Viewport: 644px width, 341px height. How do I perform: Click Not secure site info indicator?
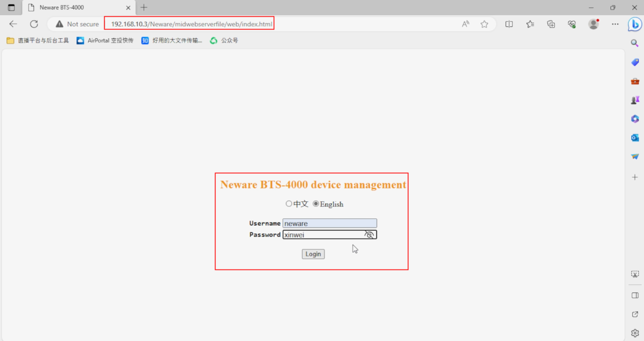point(77,24)
